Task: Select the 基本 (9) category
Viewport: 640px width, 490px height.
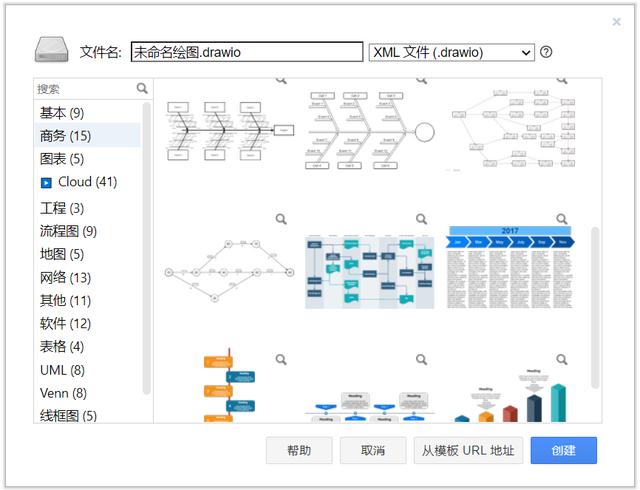Action: 62,113
